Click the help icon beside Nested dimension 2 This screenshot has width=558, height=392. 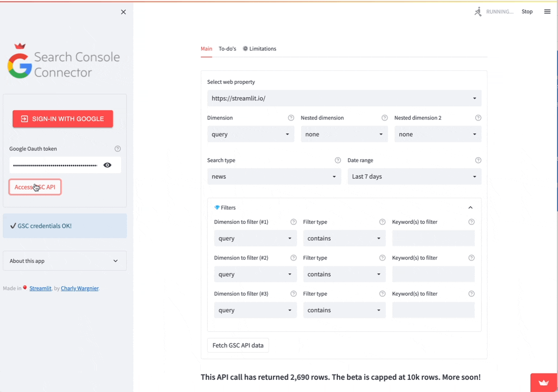(x=478, y=117)
